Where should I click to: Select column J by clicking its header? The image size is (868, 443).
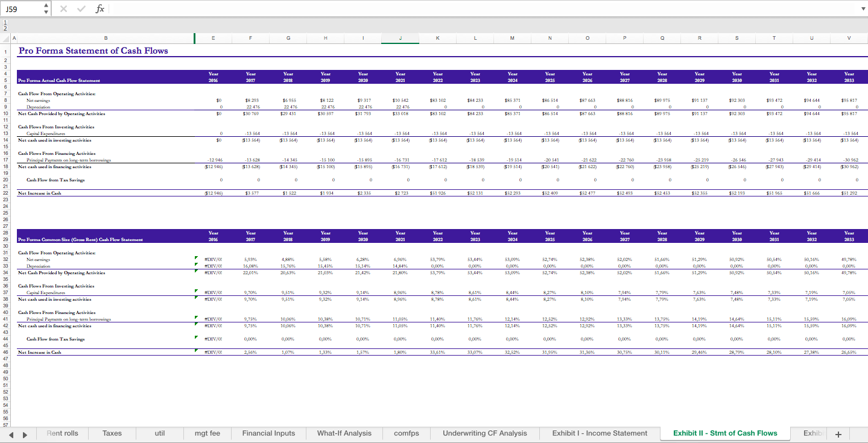400,38
